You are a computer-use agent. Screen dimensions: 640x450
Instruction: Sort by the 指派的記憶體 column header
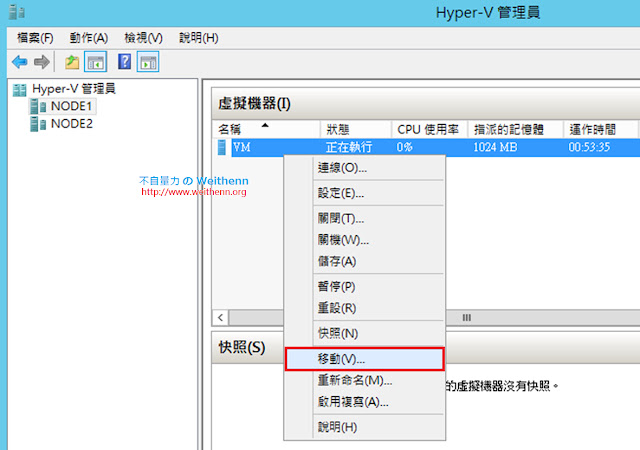coord(516,129)
